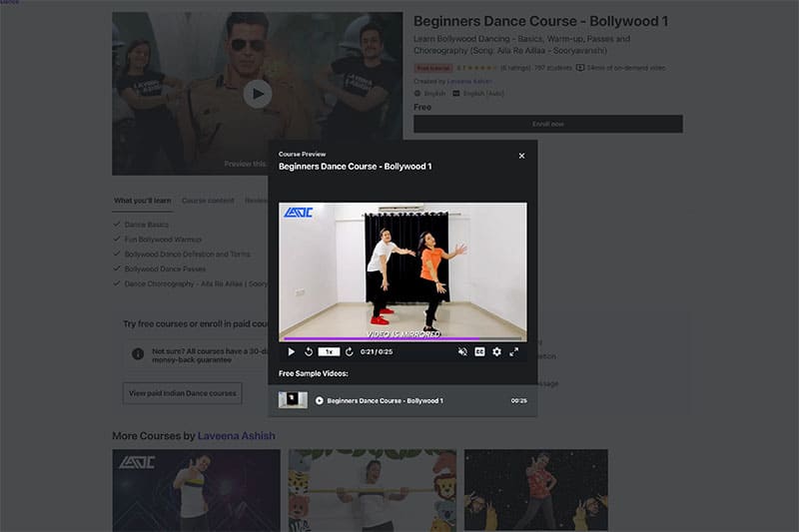Open the 1x playback speed selector
This screenshot has width=799, height=532.
pos(329,351)
